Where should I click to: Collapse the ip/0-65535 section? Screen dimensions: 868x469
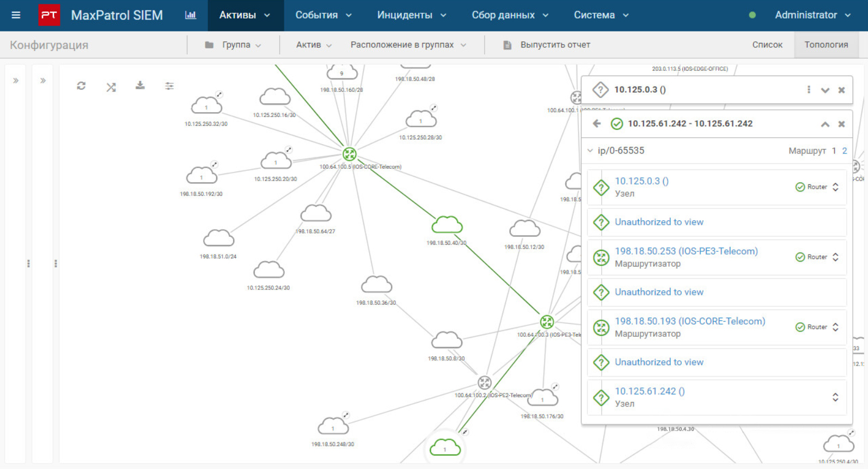coord(590,151)
